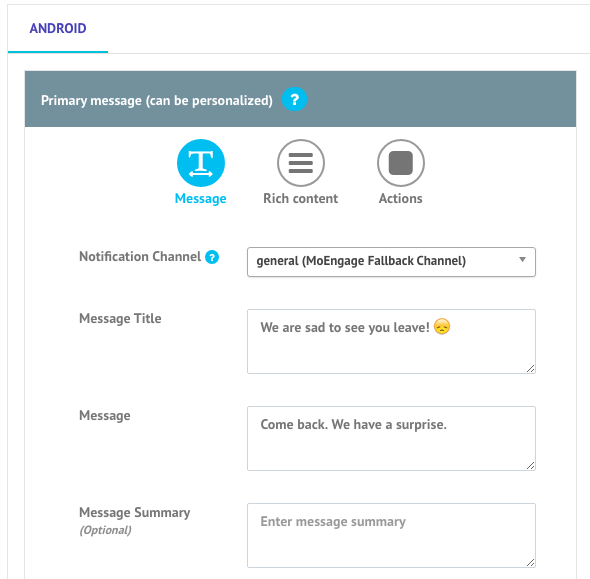Focus the Message Summary text area
The width and height of the screenshot is (590, 579).
pos(391,535)
